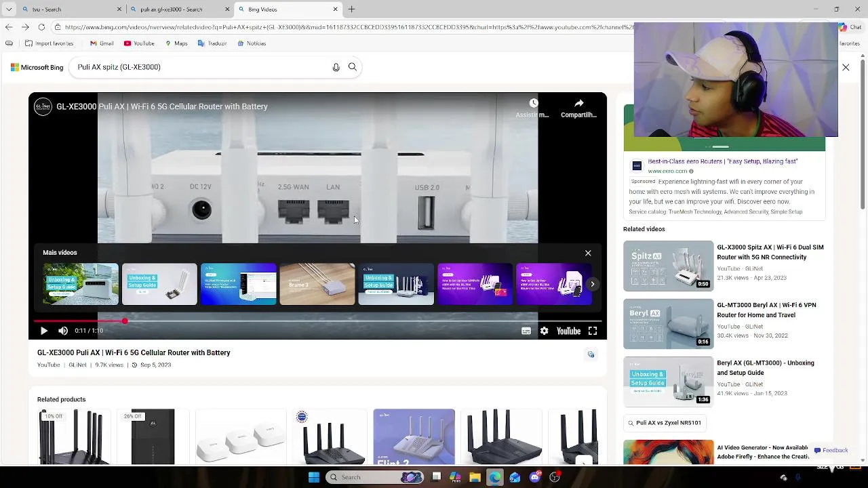Screen dimensions: 868x488
Task: Play the GL-XE3000 video
Action: point(44,331)
